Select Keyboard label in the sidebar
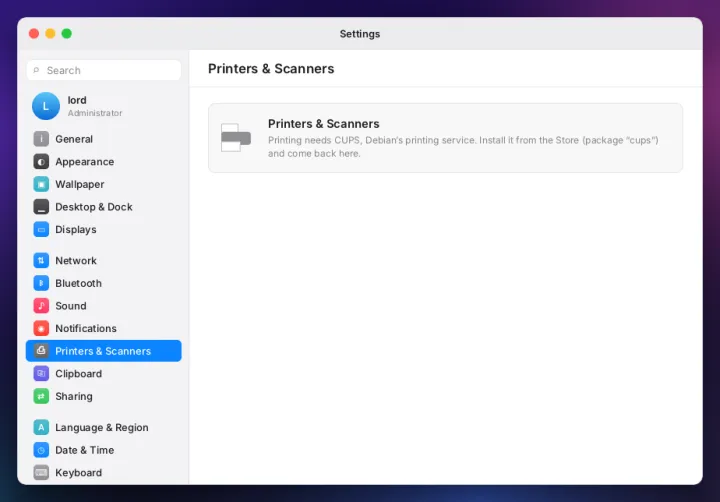Screen dimensions: 720x502 (x=79, y=473)
